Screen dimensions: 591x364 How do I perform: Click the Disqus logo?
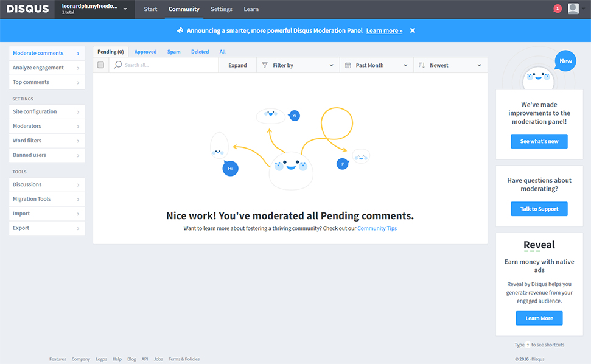click(28, 9)
